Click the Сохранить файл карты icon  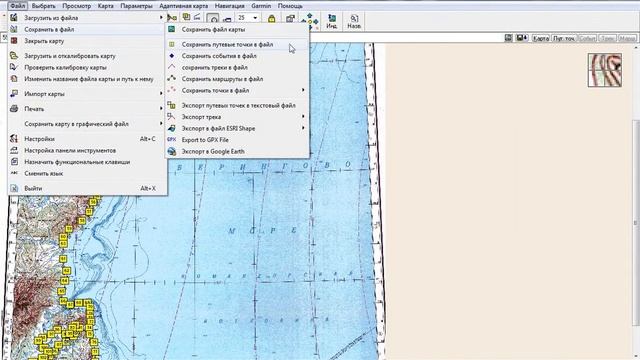pyautogui.click(x=172, y=29)
